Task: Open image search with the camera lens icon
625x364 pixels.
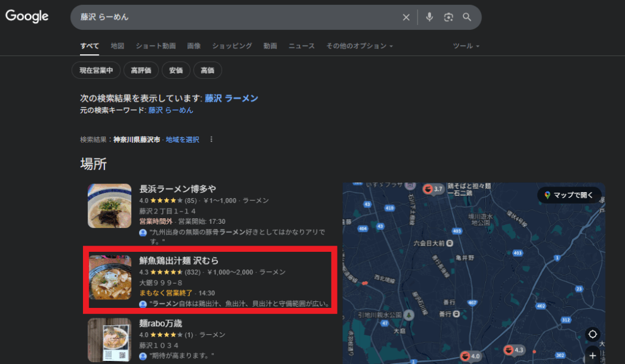Action: point(449,17)
